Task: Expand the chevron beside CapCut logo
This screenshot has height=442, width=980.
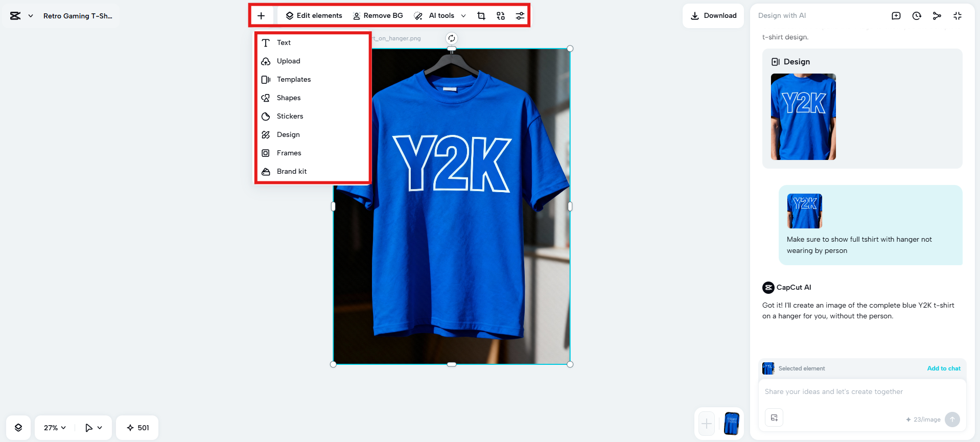Action: pos(31,16)
